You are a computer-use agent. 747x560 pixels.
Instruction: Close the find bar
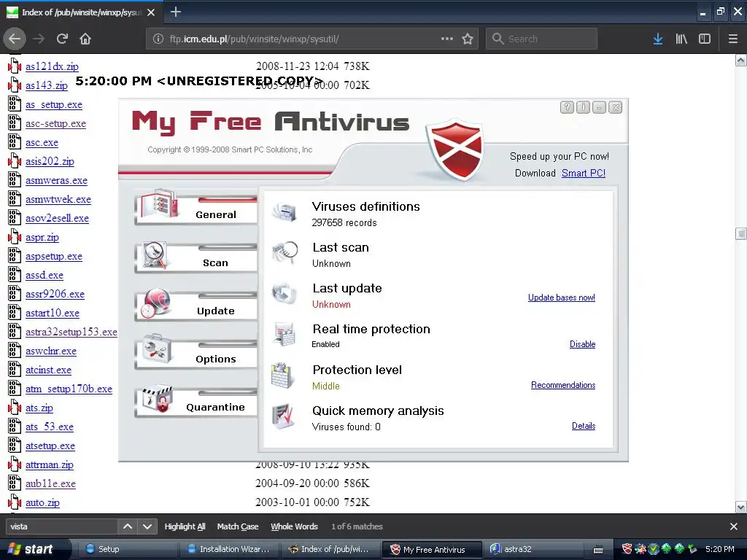(734, 526)
